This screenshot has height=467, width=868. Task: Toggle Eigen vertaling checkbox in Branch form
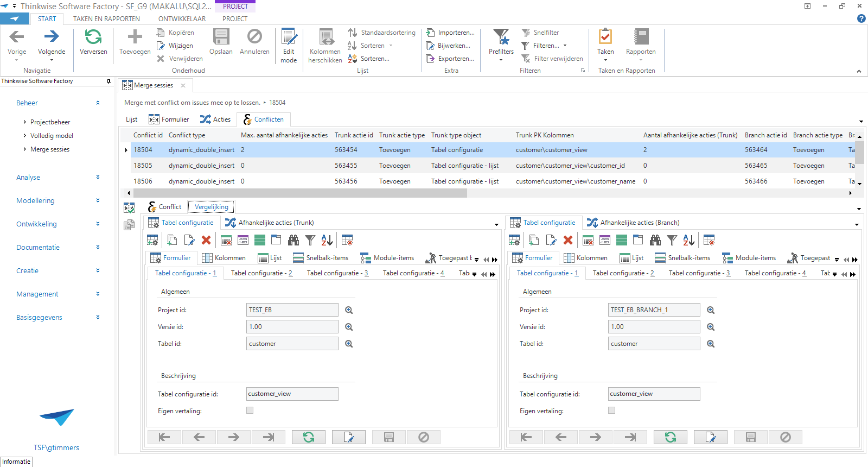point(612,411)
